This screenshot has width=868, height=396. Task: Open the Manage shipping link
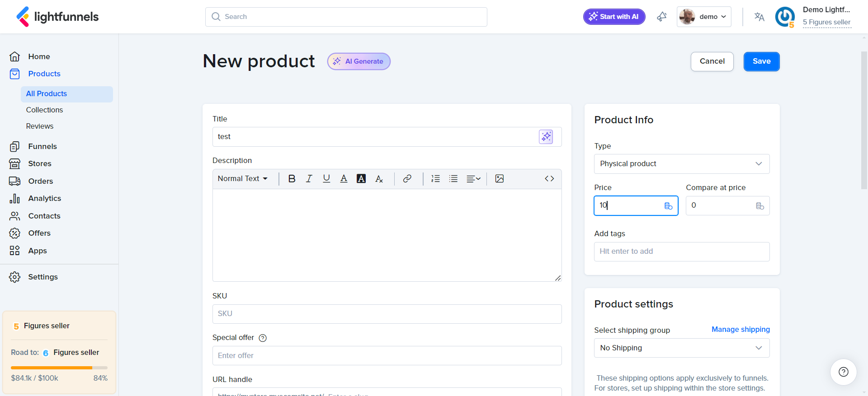coord(741,330)
